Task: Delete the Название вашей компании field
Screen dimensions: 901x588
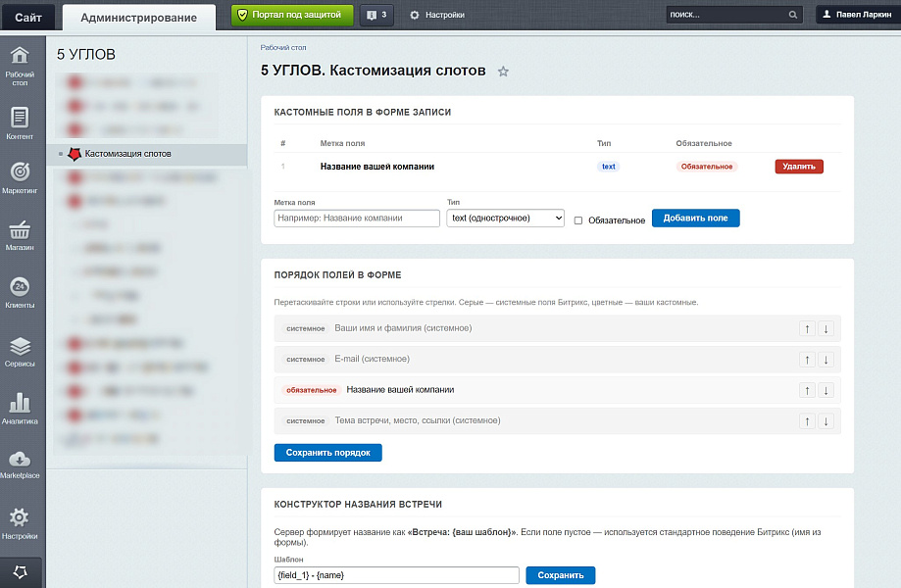Action: (x=798, y=167)
